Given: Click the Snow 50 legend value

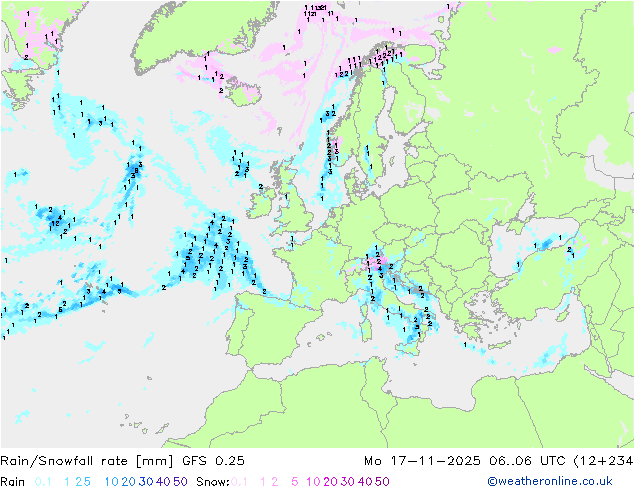Looking at the screenshot, I should click(x=383, y=482).
